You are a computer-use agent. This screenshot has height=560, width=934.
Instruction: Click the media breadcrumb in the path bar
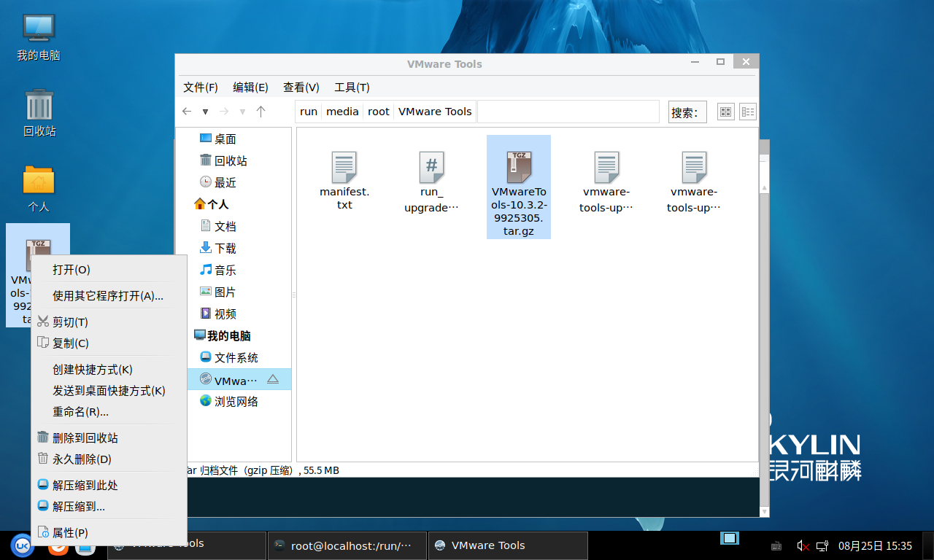click(x=342, y=112)
